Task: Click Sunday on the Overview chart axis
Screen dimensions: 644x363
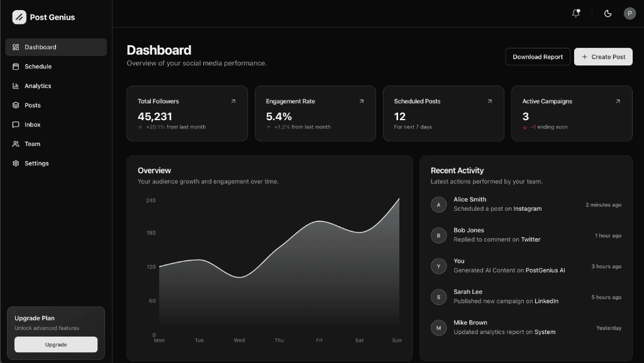Action: click(x=396, y=340)
